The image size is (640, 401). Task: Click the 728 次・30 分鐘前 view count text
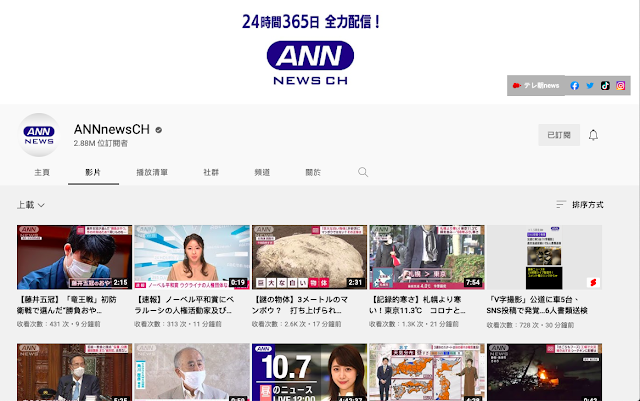coord(530,325)
